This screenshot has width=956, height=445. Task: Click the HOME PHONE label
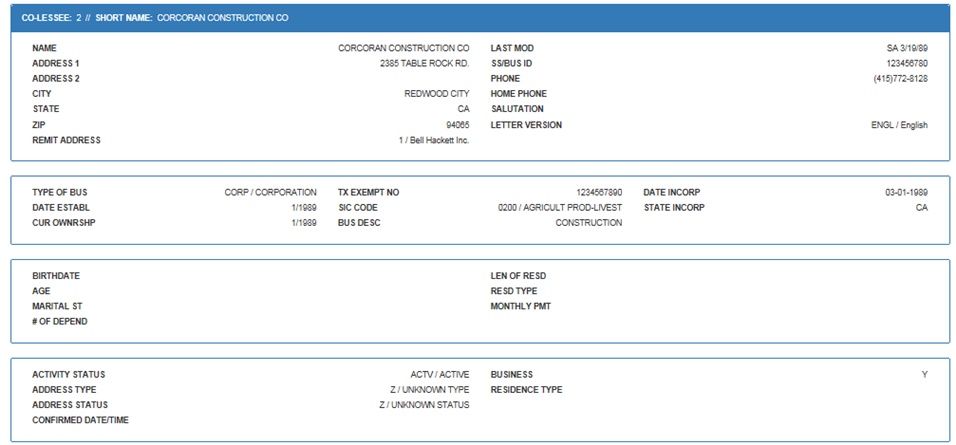coord(519,94)
